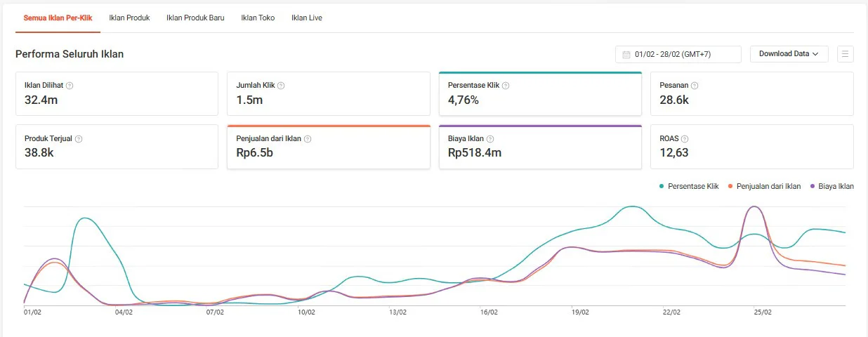The height and width of the screenshot is (337, 868).
Task: Toggle the Pesanan metric card
Action: pos(752,93)
